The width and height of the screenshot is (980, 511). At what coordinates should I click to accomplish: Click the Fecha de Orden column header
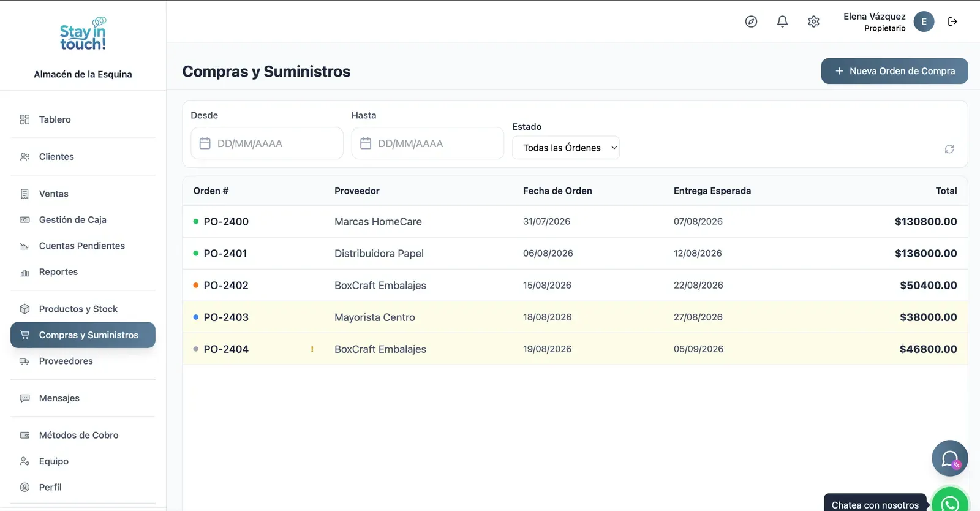[557, 191]
